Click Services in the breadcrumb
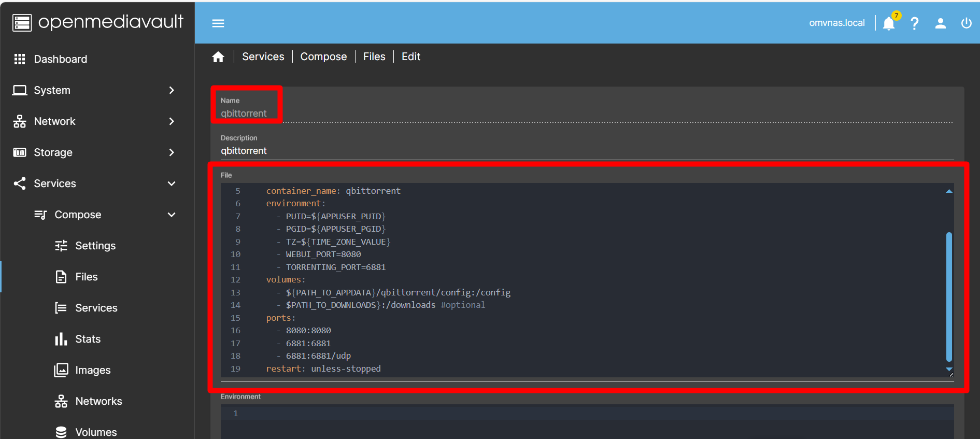This screenshot has width=980, height=439. (263, 56)
